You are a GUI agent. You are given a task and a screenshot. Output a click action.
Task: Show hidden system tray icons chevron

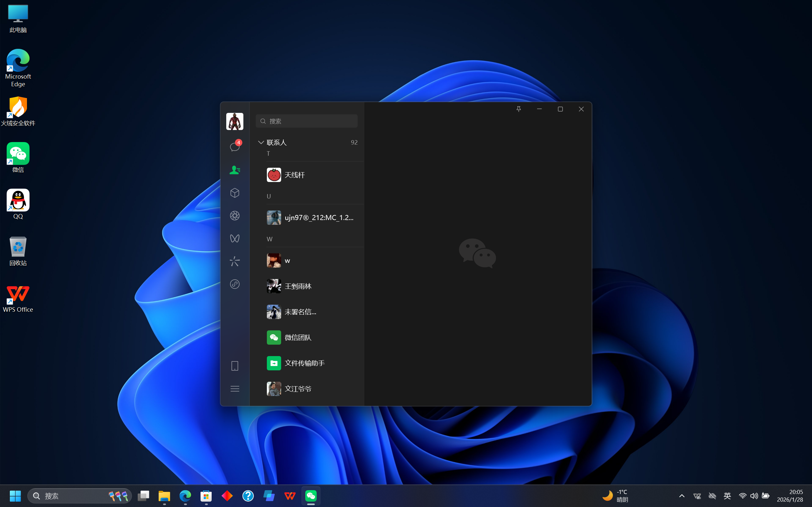[682, 496]
